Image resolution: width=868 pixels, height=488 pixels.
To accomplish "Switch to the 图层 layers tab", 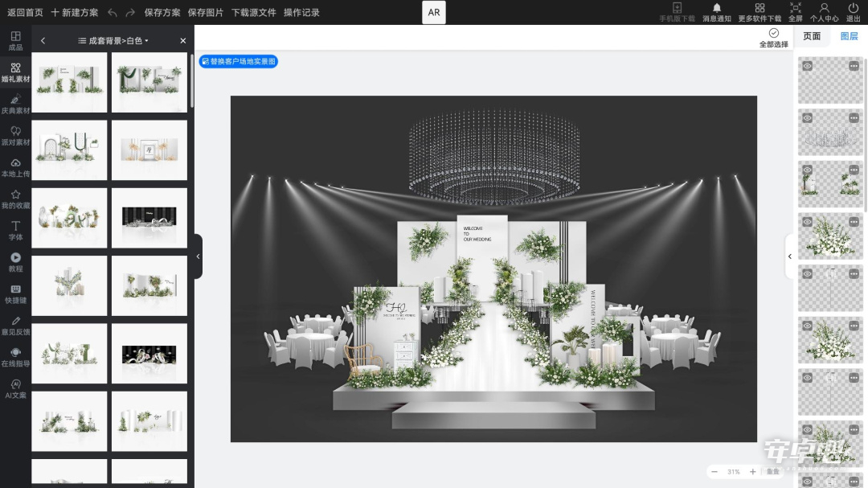I will pos(849,36).
